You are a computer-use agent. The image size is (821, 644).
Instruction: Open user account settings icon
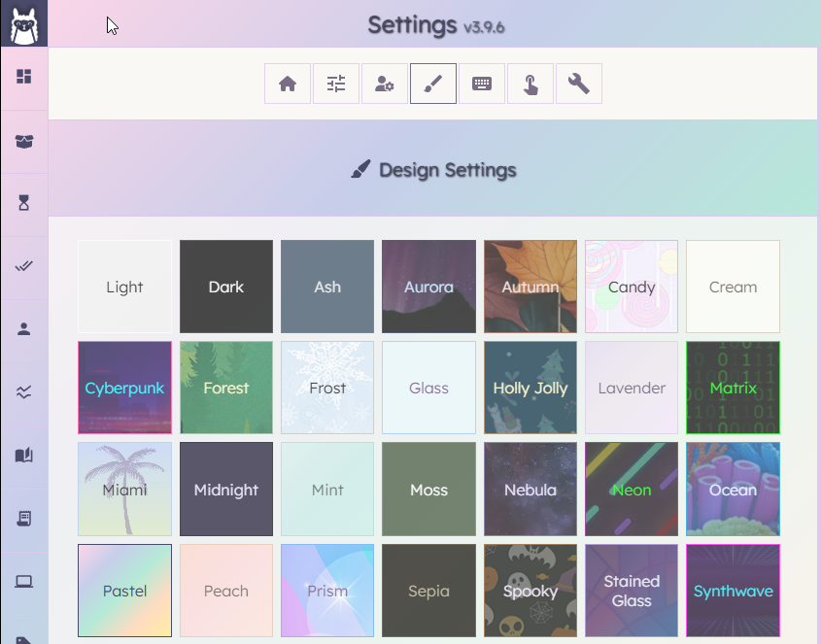coord(385,84)
